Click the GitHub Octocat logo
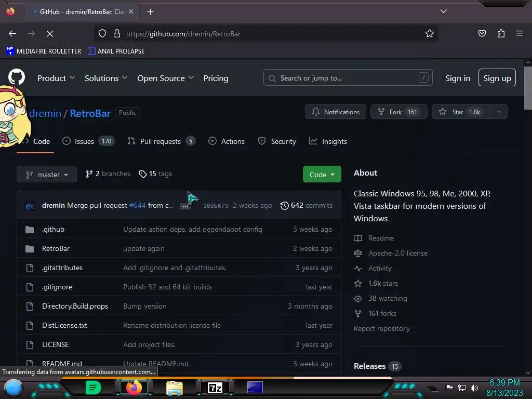 point(17,77)
